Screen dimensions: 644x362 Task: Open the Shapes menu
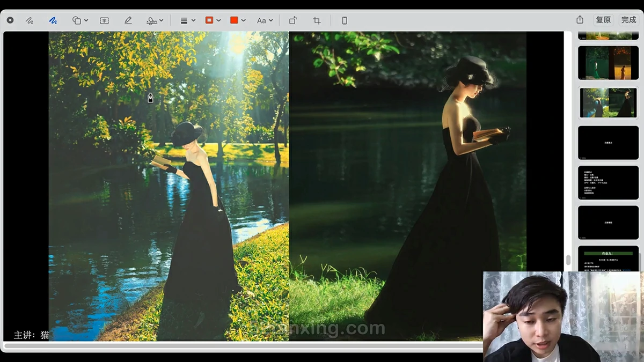pyautogui.click(x=80, y=20)
